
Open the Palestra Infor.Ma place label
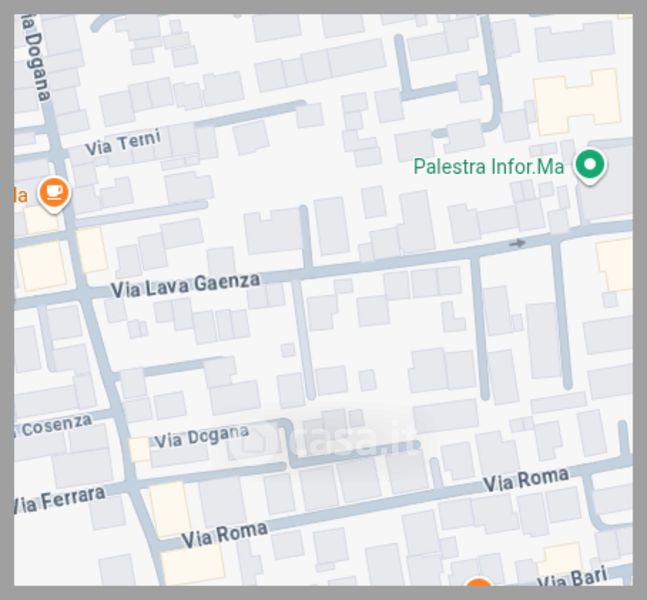(x=489, y=167)
